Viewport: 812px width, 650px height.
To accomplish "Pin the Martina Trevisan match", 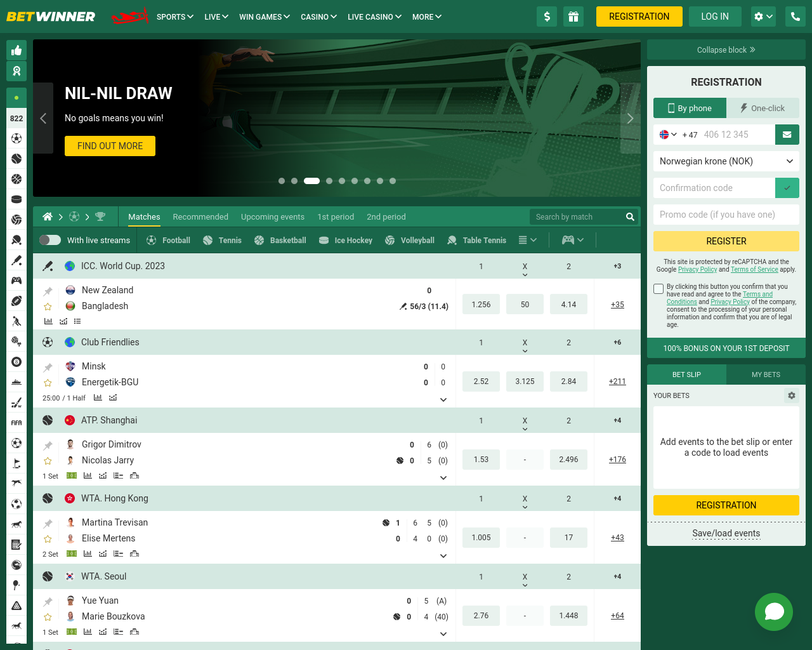I will coord(48,524).
